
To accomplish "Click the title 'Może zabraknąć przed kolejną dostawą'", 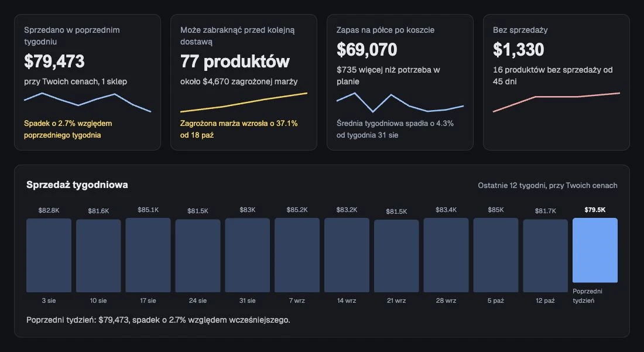I will click(237, 36).
